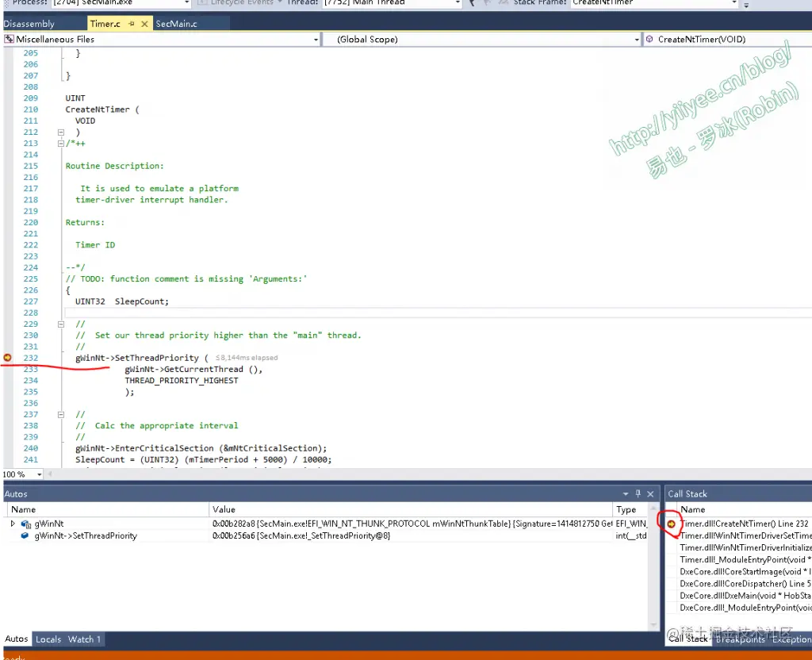Select DxeCore.dll!_ModuleEntryPoint call stack frame

pyautogui.click(x=745, y=608)
